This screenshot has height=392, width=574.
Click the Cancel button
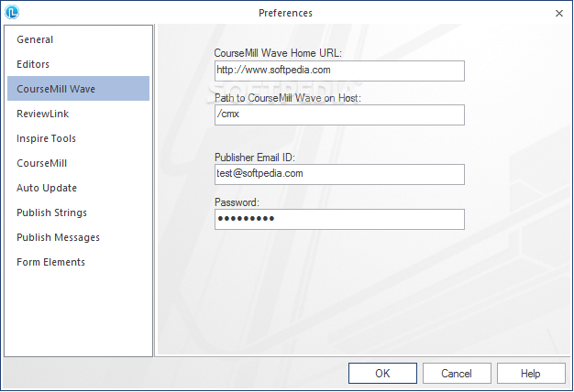tap(457, 374)
